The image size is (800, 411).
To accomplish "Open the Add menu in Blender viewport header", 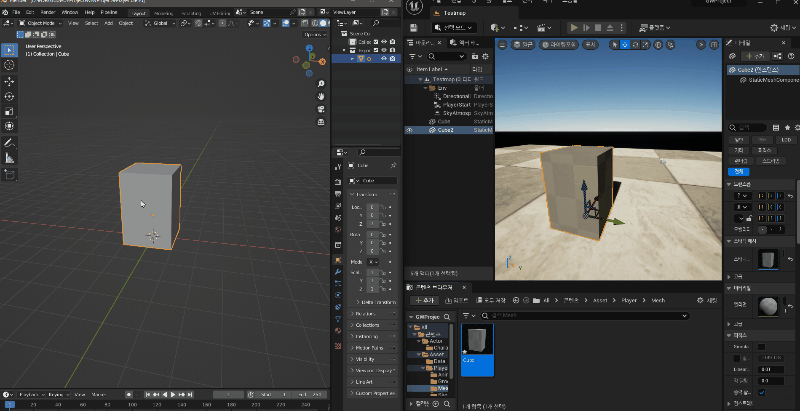I will pyautogui.click(x=109, y=23).
